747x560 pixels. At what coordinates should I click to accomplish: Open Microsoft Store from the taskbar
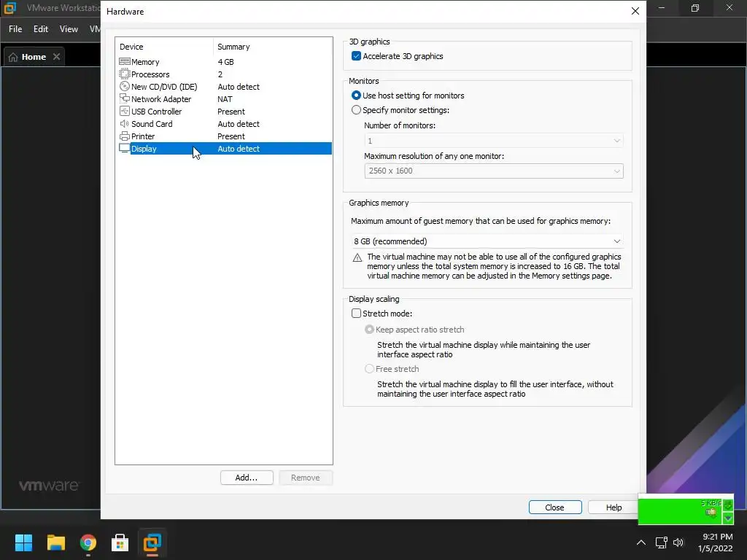pyautogui.click(x=120, y=542)
